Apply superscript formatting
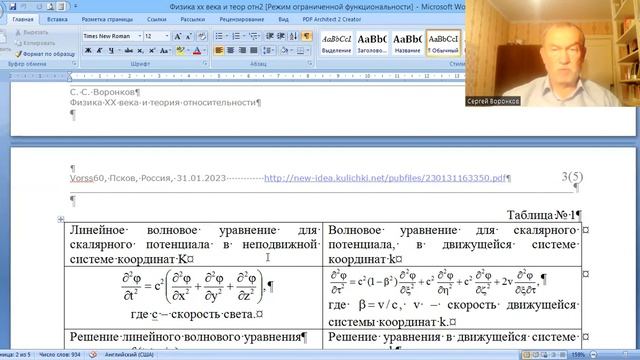 [x=152, y=51]
